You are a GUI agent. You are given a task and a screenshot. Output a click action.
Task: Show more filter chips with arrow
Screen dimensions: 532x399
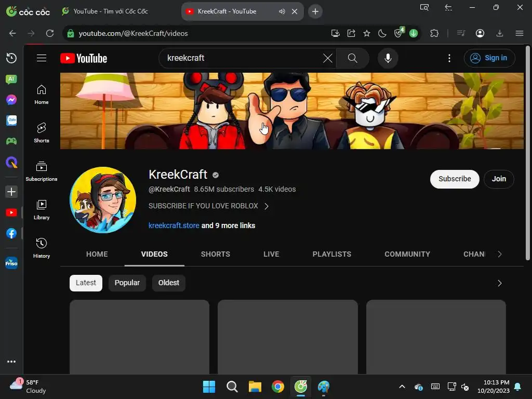tap(499, 283)
